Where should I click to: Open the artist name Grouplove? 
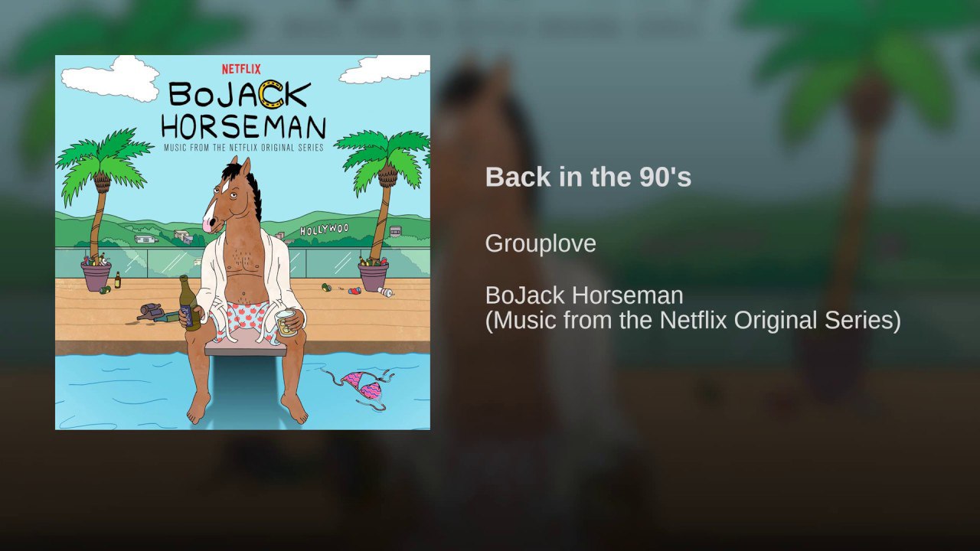tap(541, 243)
